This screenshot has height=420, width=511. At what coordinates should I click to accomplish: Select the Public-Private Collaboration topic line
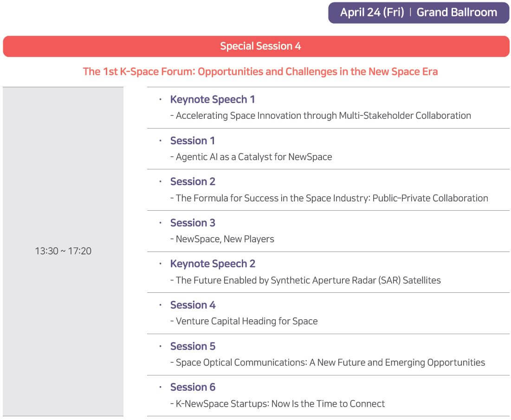click(329, 198)
